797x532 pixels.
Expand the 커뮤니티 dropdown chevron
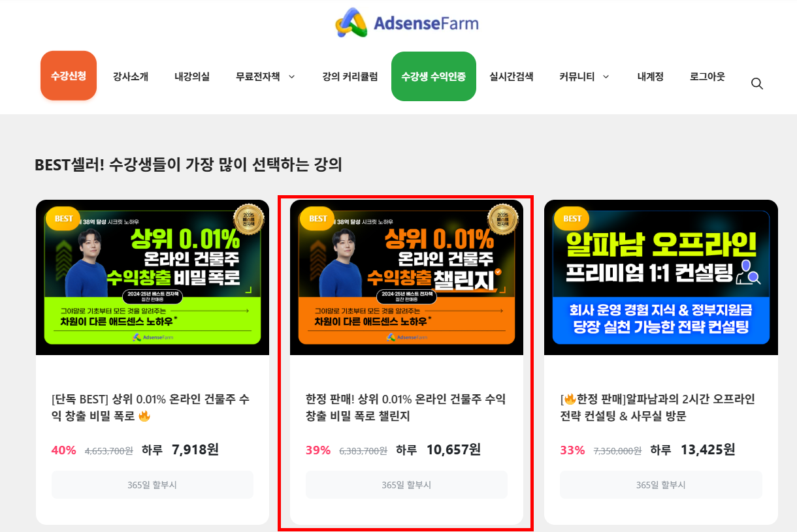click(x=606, y=77)
